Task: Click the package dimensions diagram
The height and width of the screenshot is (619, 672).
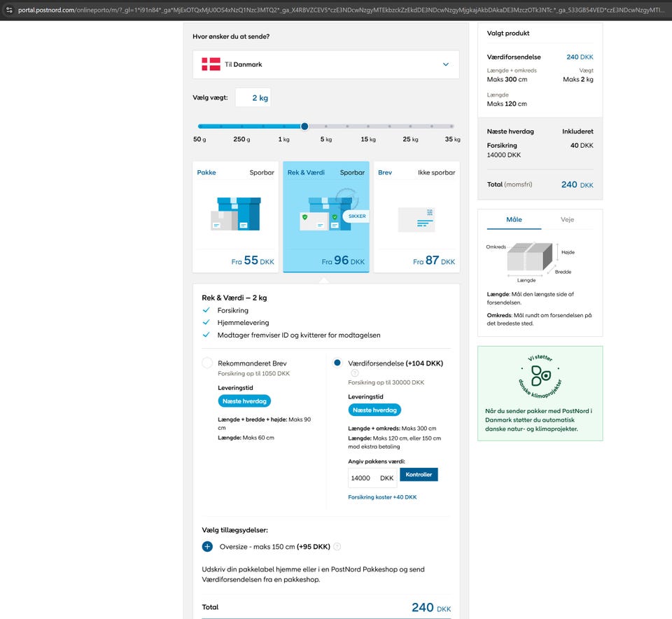Action: coord(530,261)
